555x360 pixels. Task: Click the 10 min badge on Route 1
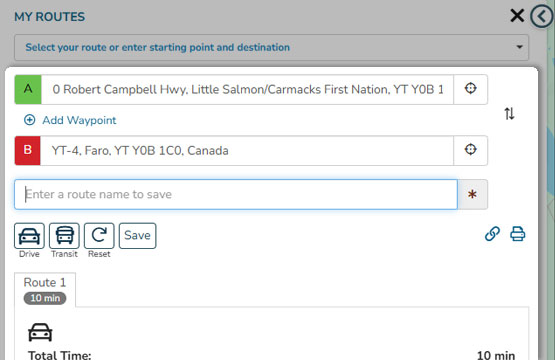click(x=45, y=298)
